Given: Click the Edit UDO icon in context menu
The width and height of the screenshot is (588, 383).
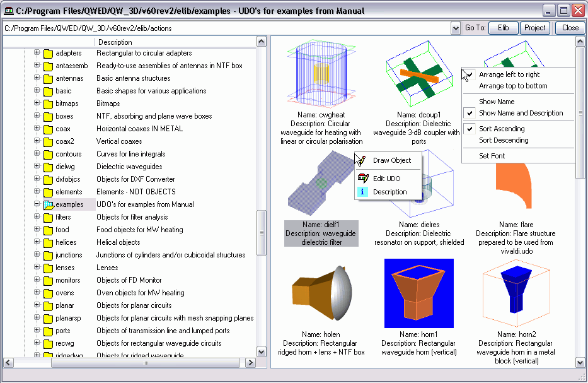Looking at the screenshot, I should tap(362, 179).
